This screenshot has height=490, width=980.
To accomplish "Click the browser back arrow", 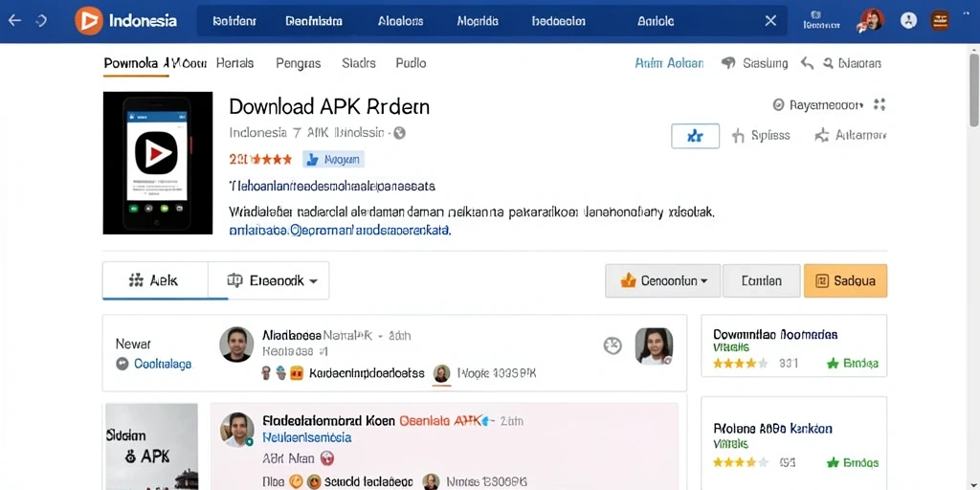I will tap(13, 21).
